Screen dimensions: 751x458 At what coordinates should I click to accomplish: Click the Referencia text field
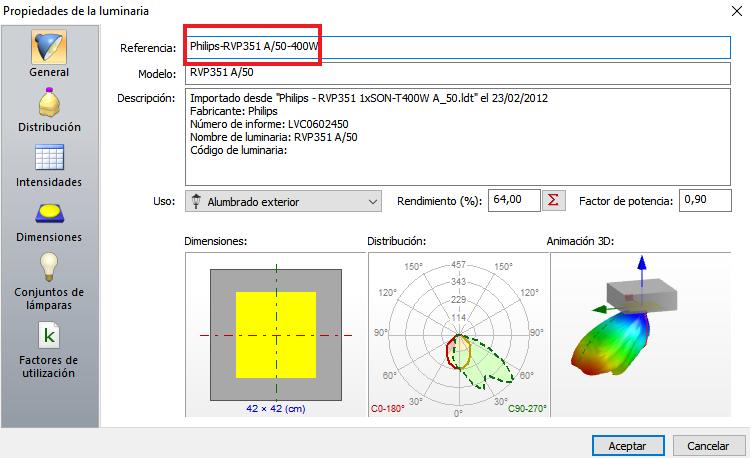coord(457,47)
